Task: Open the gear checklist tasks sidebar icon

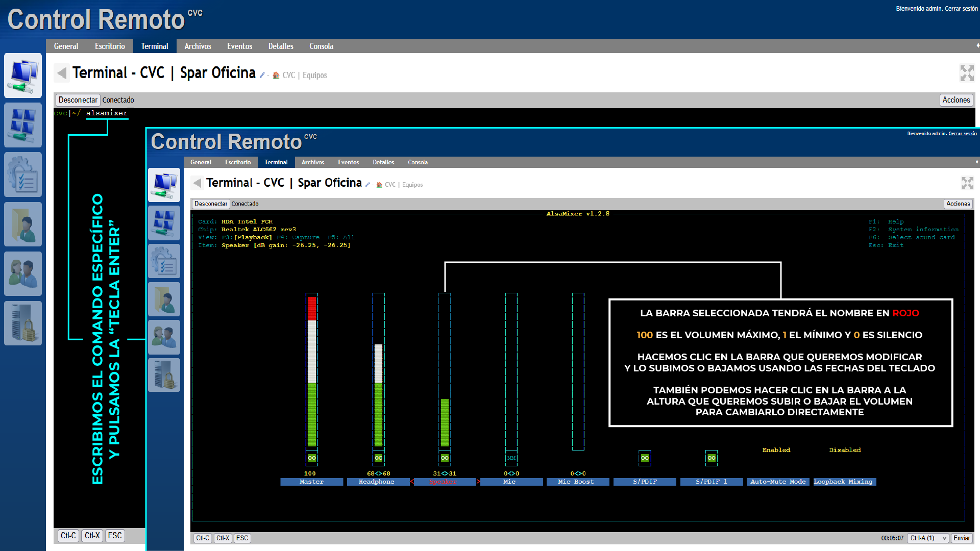Action: point(23,174)
